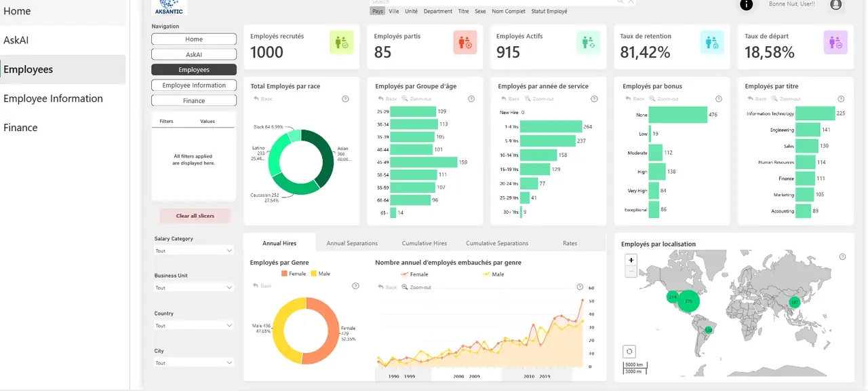Viewport: 868px width, 391px height.
Task: Open help icon on Employés par localisation map
Action: point(842,257)
